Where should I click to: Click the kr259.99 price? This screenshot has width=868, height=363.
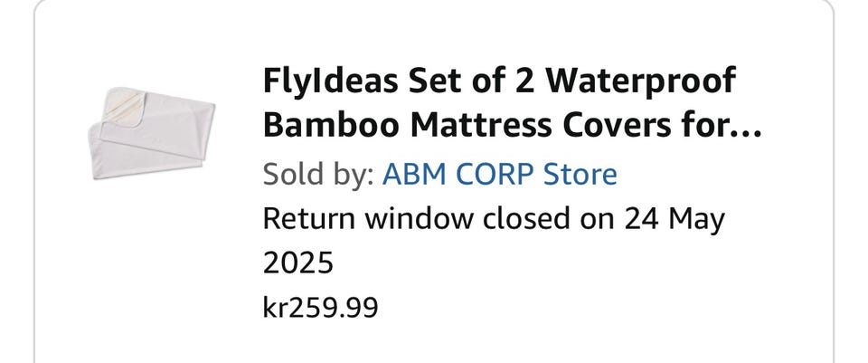(320, 307)
